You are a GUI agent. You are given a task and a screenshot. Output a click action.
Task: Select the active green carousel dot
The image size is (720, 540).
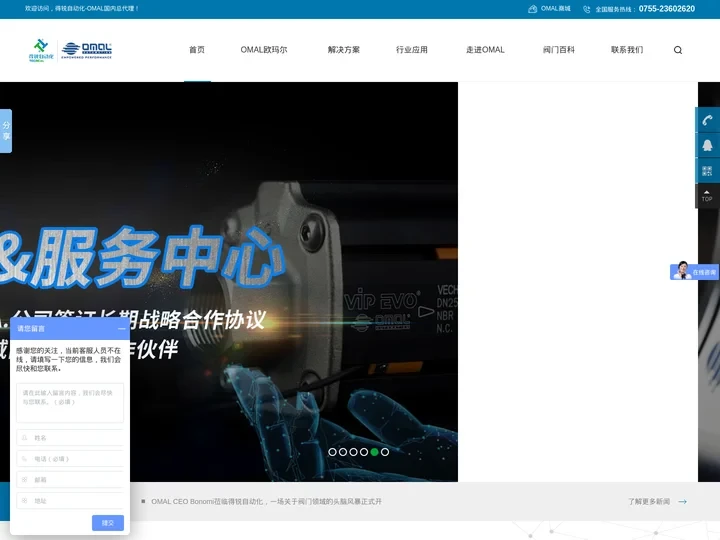coord(375,452)
